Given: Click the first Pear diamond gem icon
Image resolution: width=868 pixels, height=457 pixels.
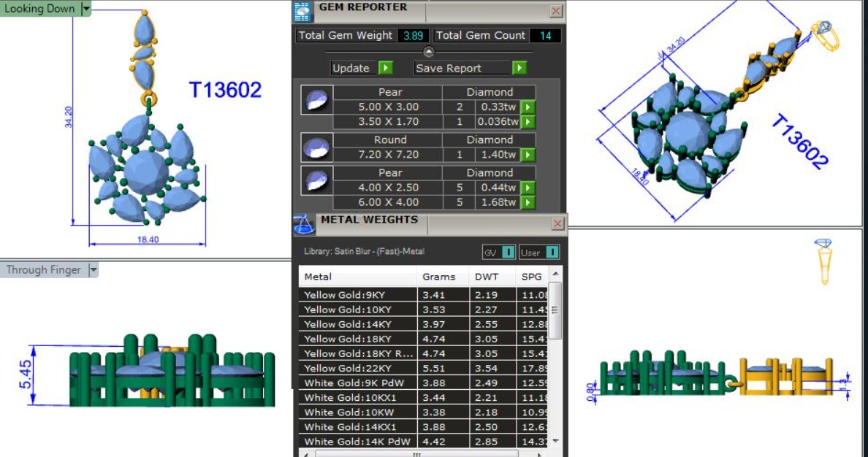Looking at the screenshot, I should pos(316,99).
